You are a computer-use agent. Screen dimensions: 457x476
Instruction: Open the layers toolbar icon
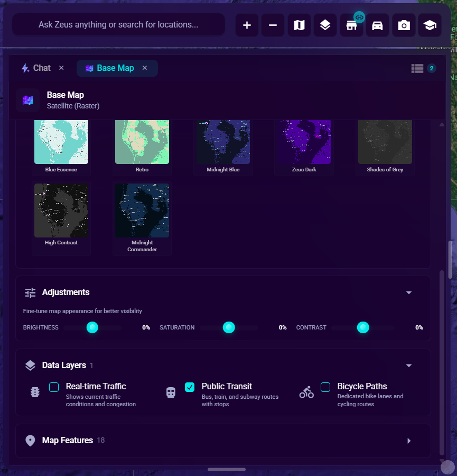point(325,25)
